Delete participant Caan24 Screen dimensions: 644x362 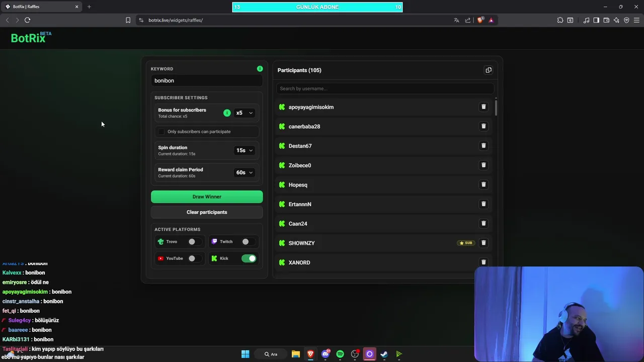pyautogui.click(x=484, y=223)
